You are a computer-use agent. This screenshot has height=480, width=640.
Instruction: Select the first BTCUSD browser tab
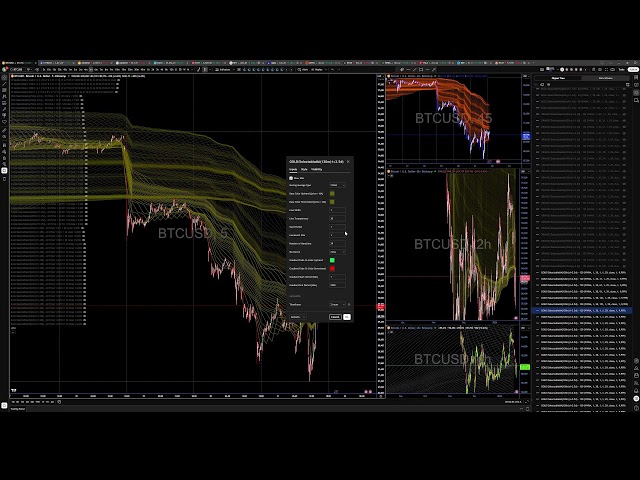pyautogui.click(x=19, y=63)
